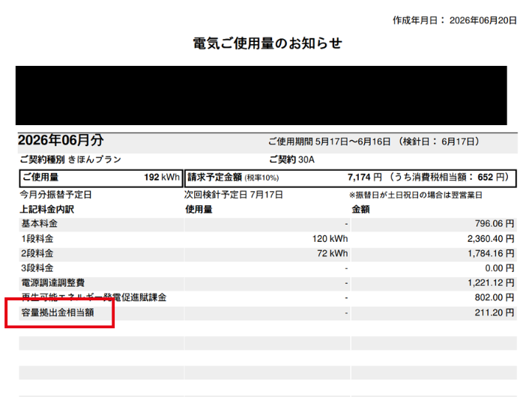The height and width of the screenshot is (397, 532).
Task: Click the 再生可能エネルギー発電促進賦課金 amount 802.00 円
Action: 495,297
